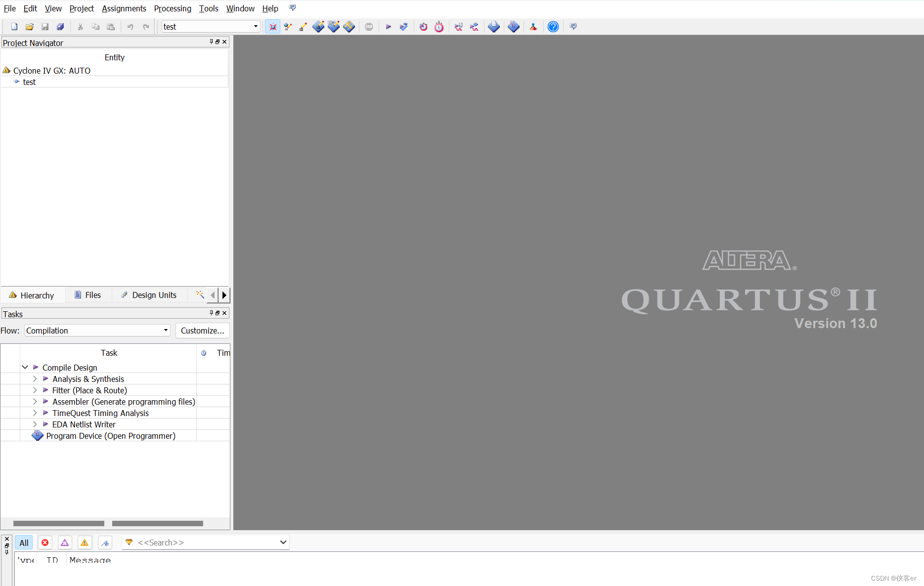Open the File menu
Screen dimensions: 924x586
pyautogui.click(x=10, y=8)
